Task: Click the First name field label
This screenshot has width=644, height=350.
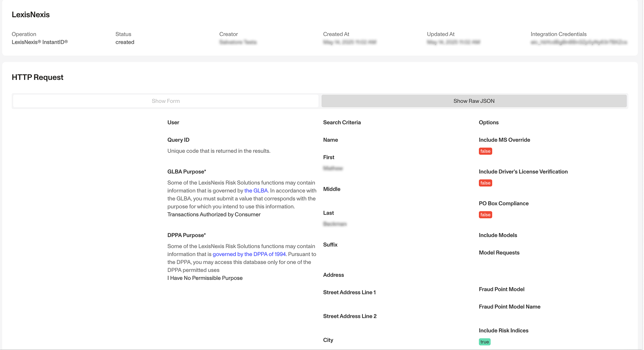Action: (329, 158)
